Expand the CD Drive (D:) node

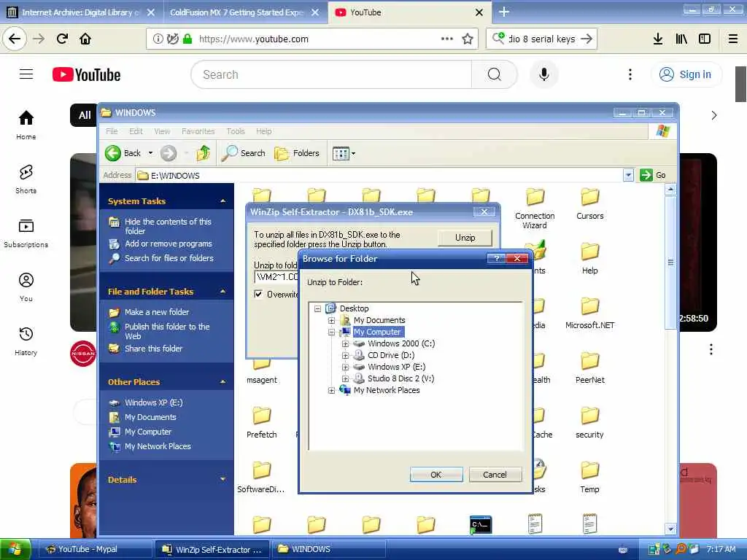click(345, 355)
